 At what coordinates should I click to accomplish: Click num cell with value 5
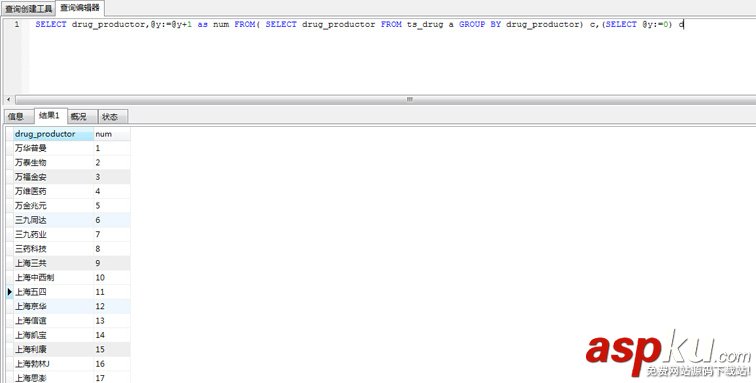pyautogui.click(x=112, y=205)
